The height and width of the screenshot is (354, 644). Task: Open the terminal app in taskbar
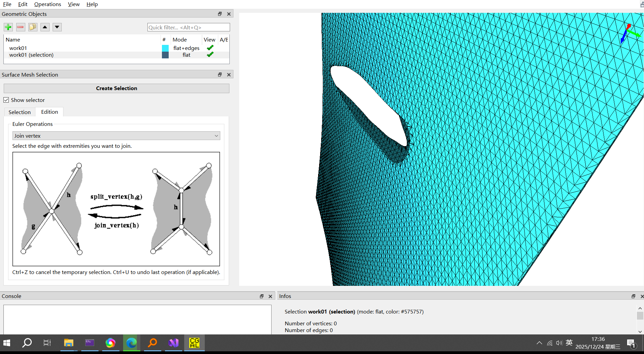tap(89, 343)
